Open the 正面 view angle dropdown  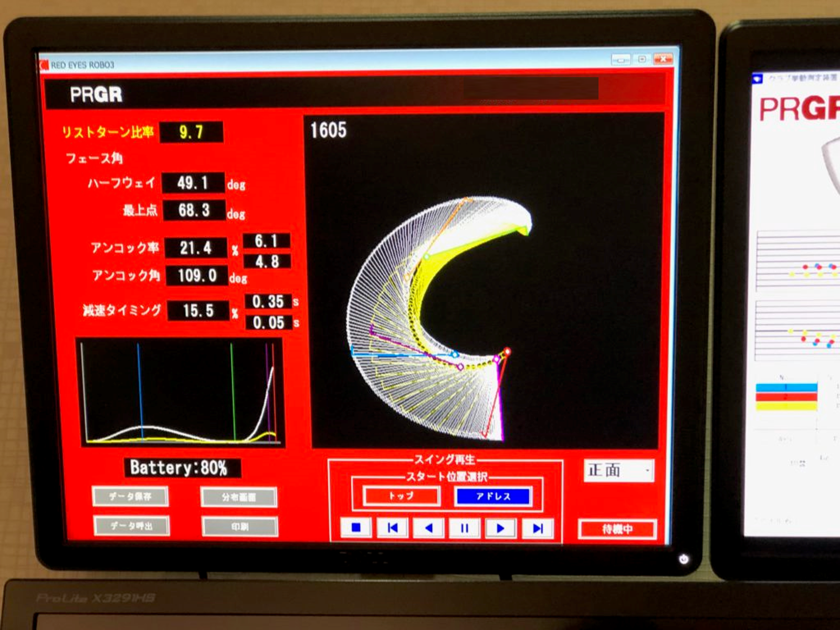[619, 470]
